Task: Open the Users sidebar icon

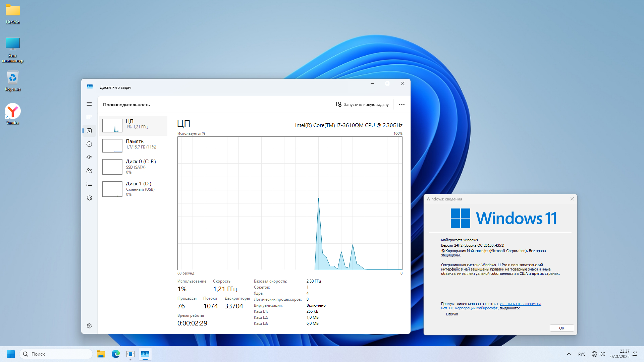Action: click(x=89, y=171)
